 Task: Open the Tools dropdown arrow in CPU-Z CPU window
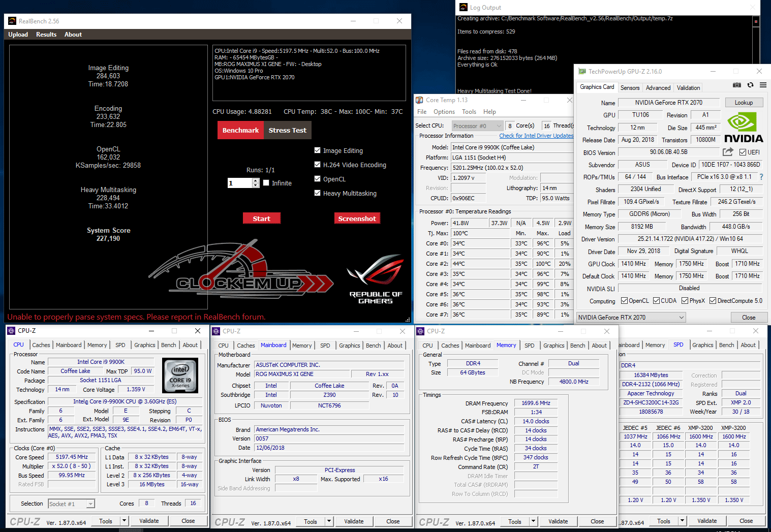tap(124, 521)
